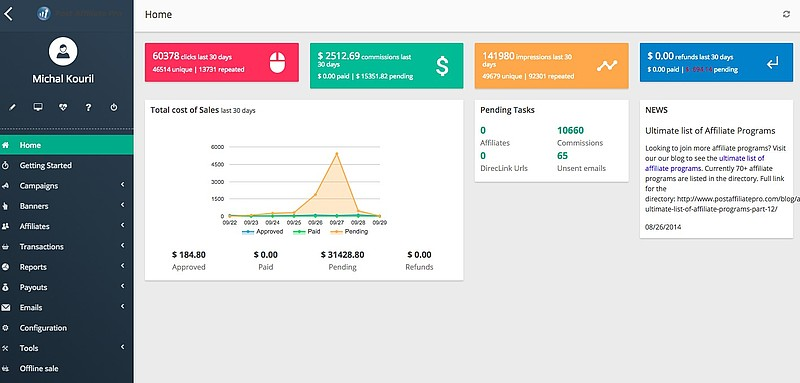
Task: Open the Configuration menu item
Action: [x=66, y=328]
